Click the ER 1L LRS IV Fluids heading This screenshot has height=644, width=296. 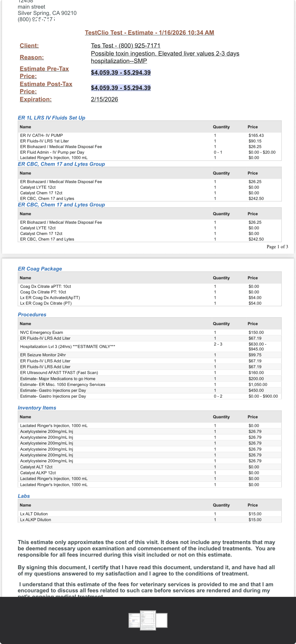pyautogui.click(x=51, y=118)
